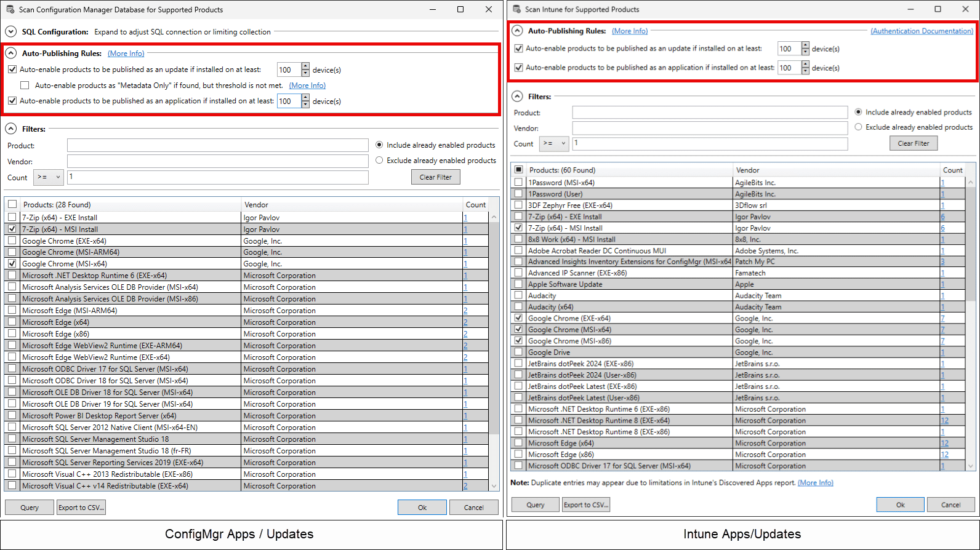Viewport: 980px width, 550px height.
Task: Open the More Info link in Intune note
Action: tap(815, 483)
